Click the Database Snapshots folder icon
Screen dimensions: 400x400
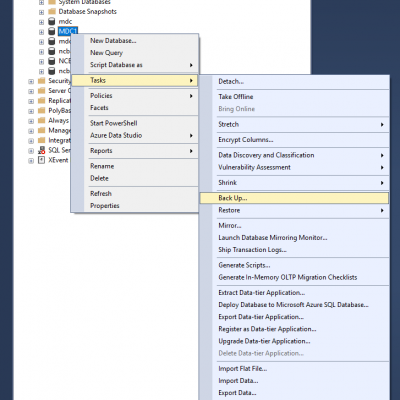52,12
